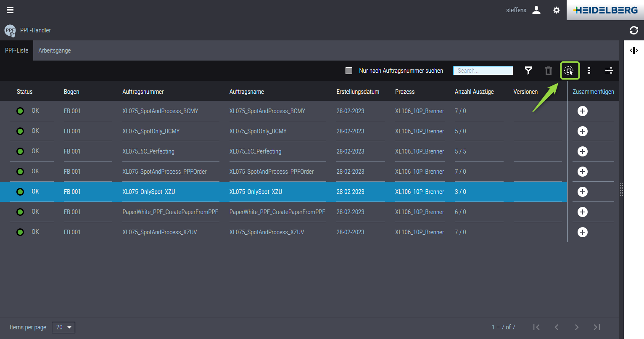Click the Zusammenfügen column header
This screenshot has width=644, height=339.
click(x=593, y=92)
